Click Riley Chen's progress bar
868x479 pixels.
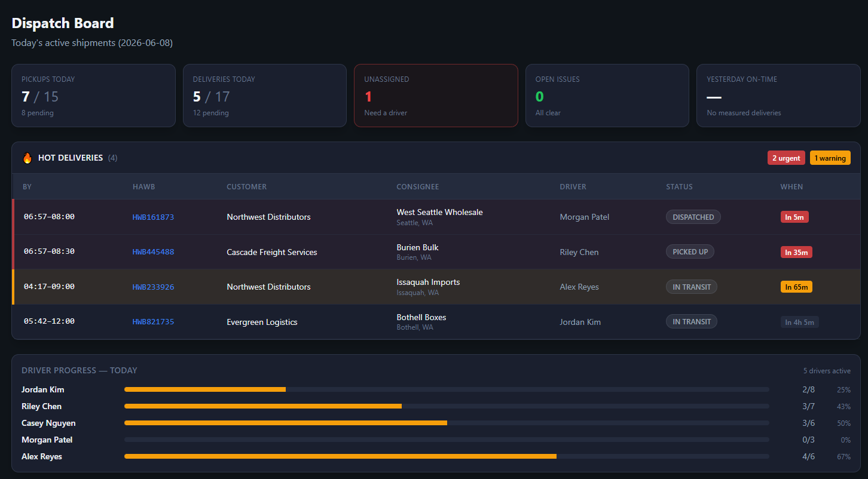point(447,406)
